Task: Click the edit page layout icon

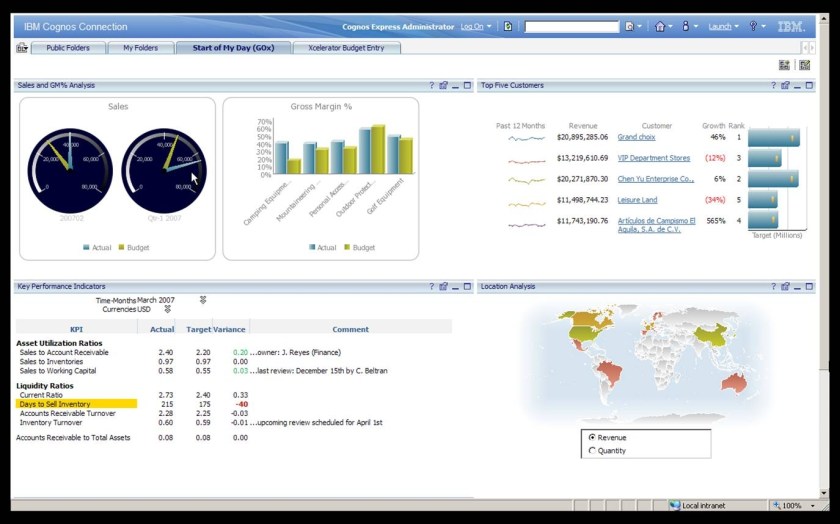Action: click(x=805, y=65)
